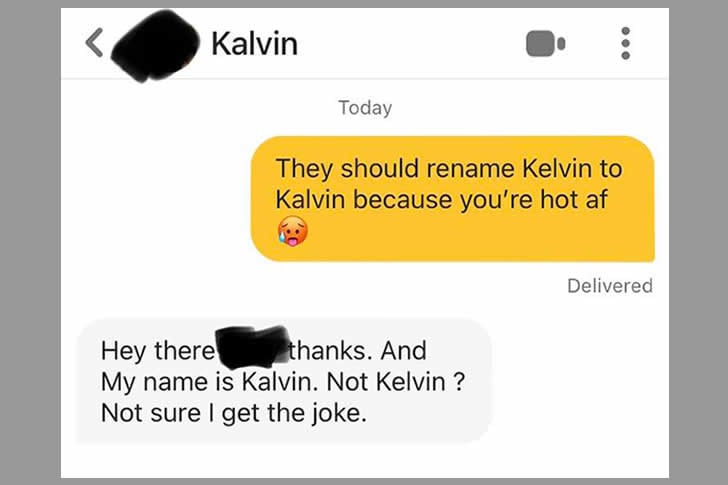Open the three-dot options menu
This screenshot has width=728, height=485.
[625, 43]
